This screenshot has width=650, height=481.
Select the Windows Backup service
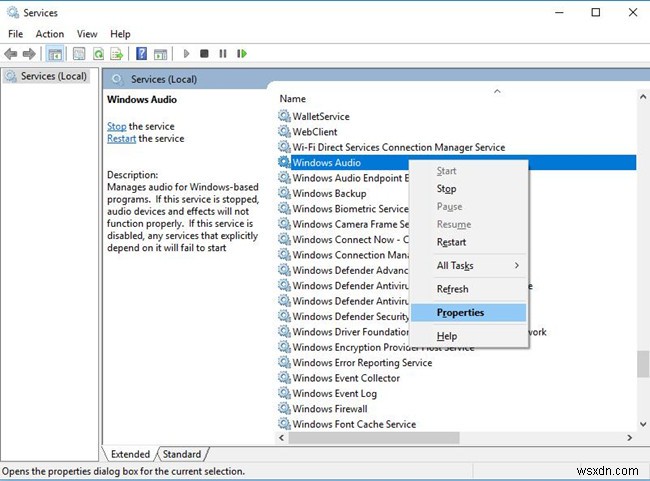pyautogui.click(x=329, y=193)
